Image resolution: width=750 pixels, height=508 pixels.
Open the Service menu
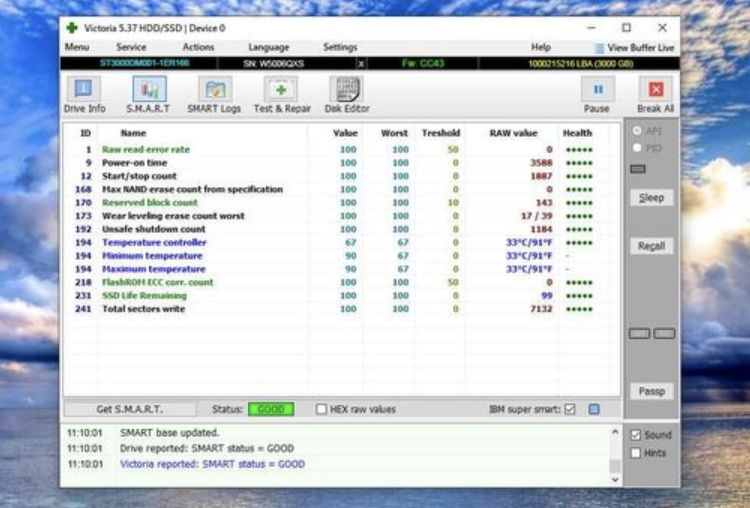(x=131, y=47)
